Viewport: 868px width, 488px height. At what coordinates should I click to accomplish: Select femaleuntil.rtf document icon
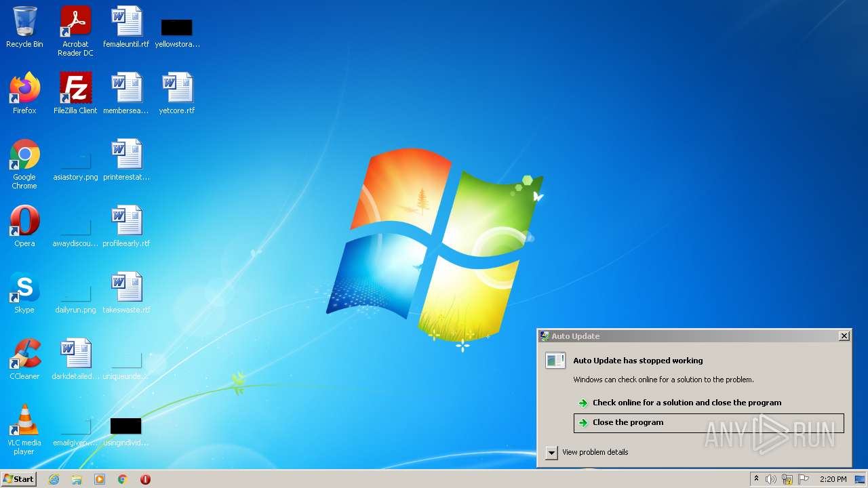point(126,27)
